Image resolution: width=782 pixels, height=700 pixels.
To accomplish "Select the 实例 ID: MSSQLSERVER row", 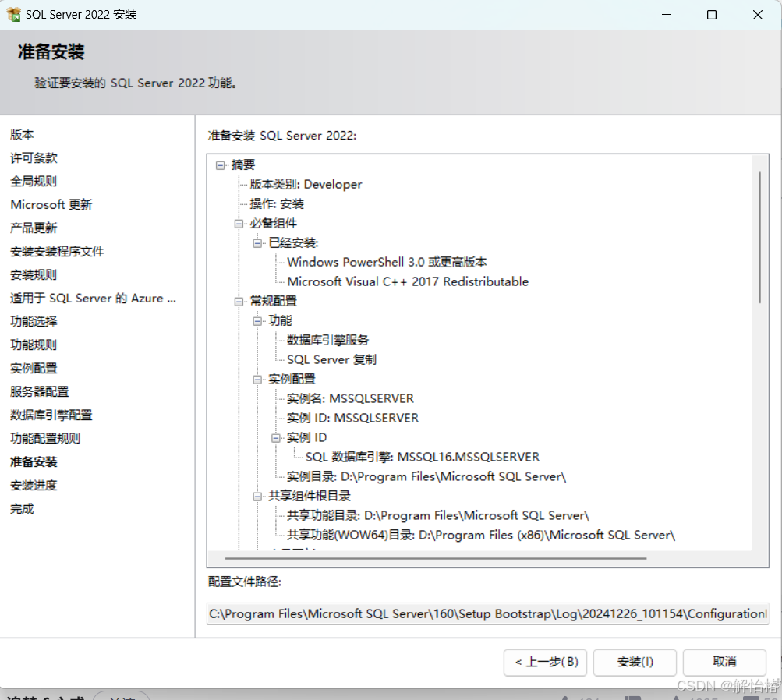I will [352, 419].
